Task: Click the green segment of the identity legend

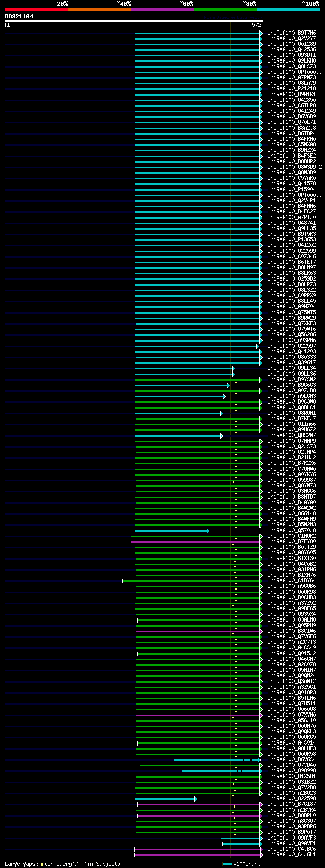Action: coord(225,9)
